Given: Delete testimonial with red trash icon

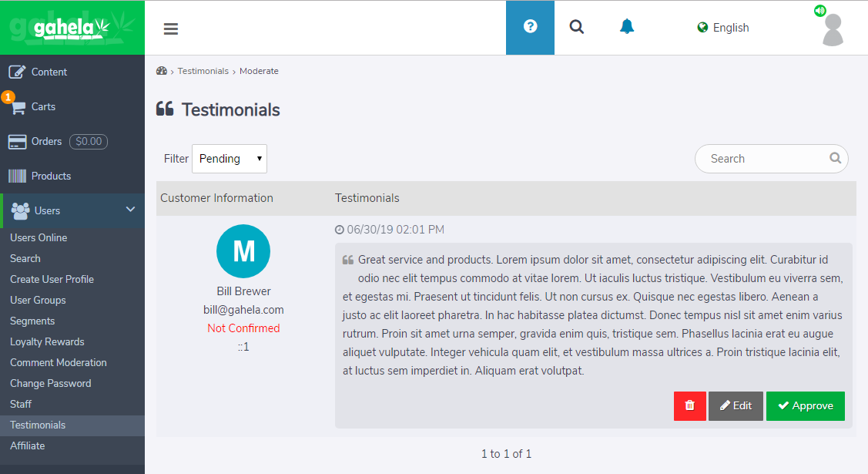Looking at the screenshot, I should pos(689,406).
